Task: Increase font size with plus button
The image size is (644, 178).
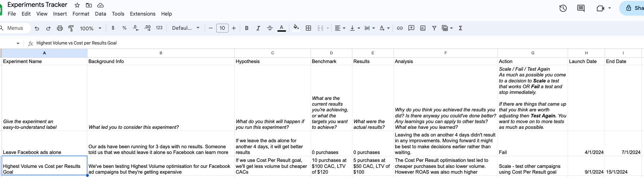Action: (234, 28)
